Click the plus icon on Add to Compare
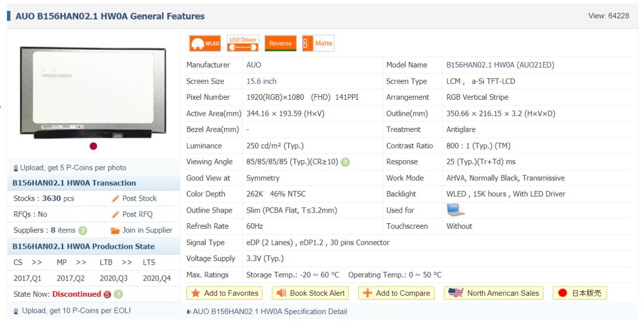The width and height of the screenshot is (644, 325). [368, 293]
